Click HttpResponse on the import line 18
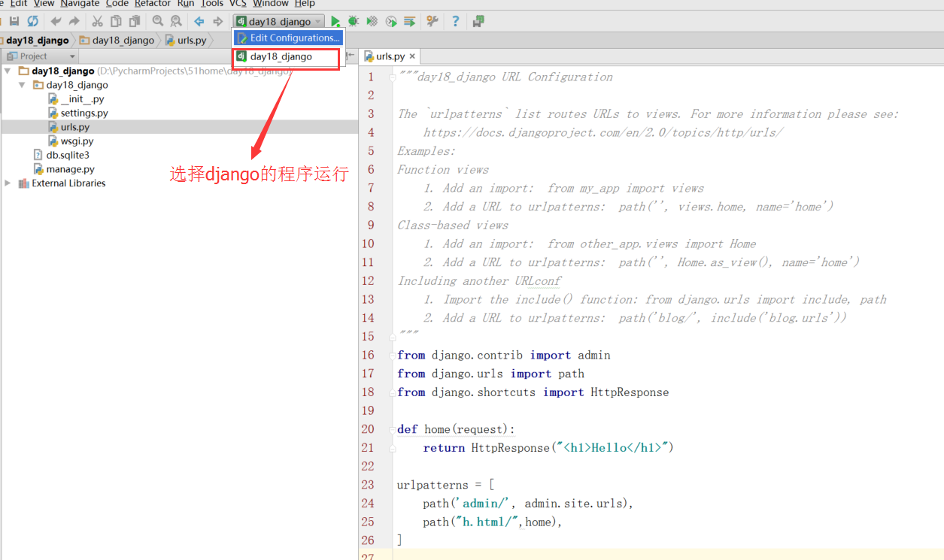 pos(630,392)
